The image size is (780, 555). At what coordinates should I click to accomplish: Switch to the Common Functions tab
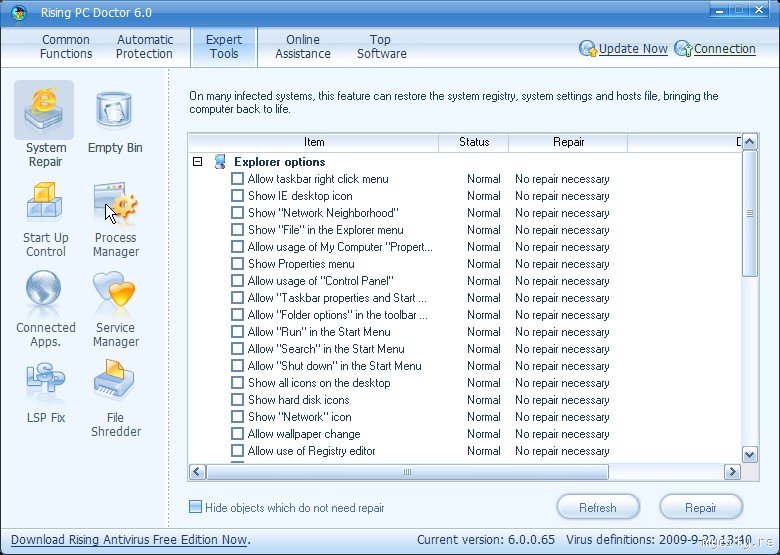coord(66,47)
